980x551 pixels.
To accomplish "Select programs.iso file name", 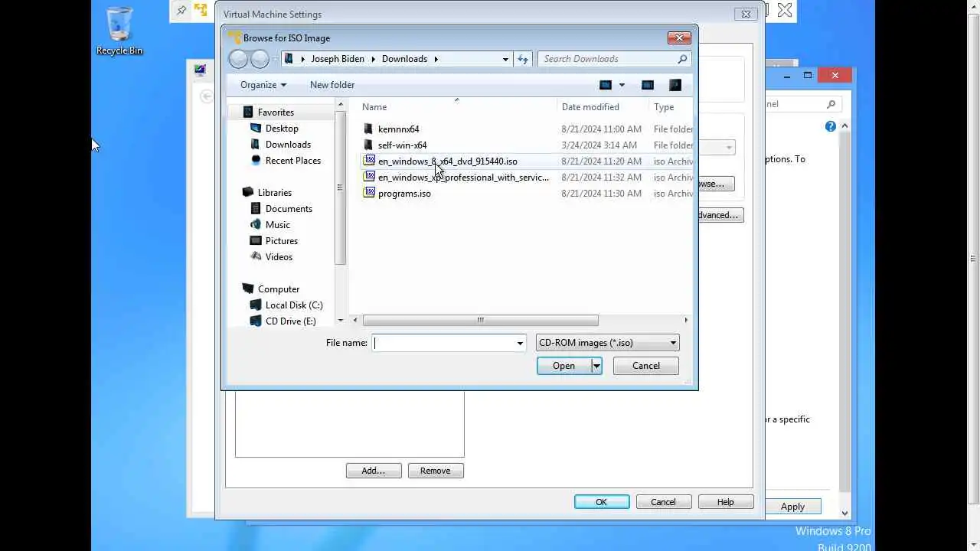I will pos(404,194).
